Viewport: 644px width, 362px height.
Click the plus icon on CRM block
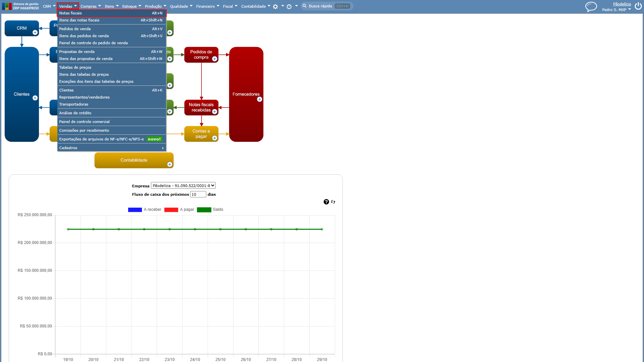coord(35,33)
